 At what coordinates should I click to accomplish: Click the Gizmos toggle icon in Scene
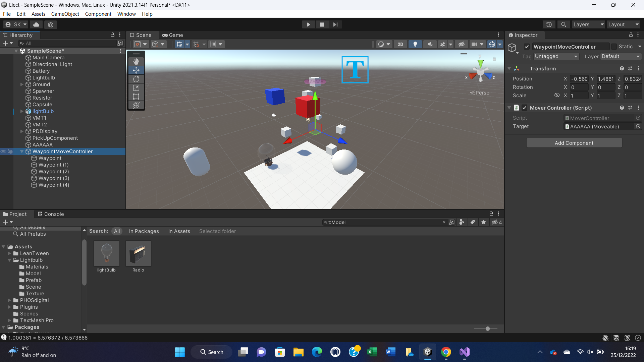click(x=492, y=44)
